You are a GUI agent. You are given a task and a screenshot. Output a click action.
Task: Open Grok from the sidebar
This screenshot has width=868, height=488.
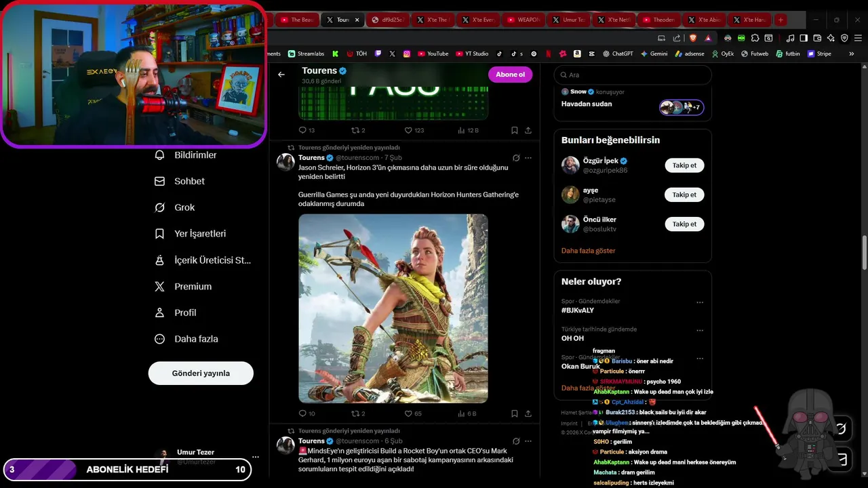pyautogui.click(x=175, y=207)
